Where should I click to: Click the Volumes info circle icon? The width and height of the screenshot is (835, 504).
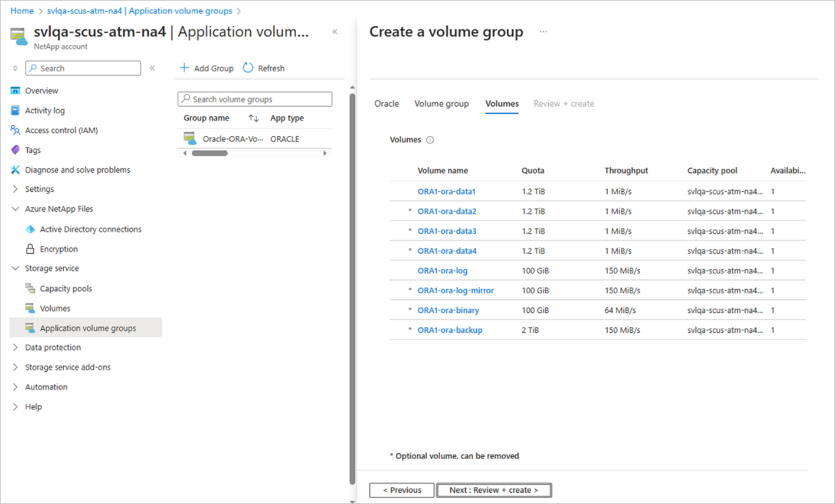click(430, 140)
